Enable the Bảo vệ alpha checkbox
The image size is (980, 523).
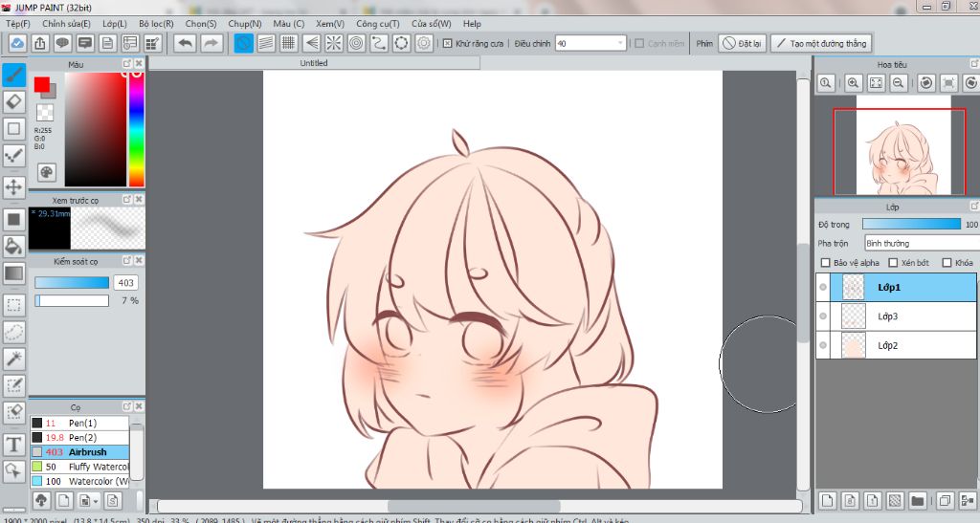(x=826, y=263)
